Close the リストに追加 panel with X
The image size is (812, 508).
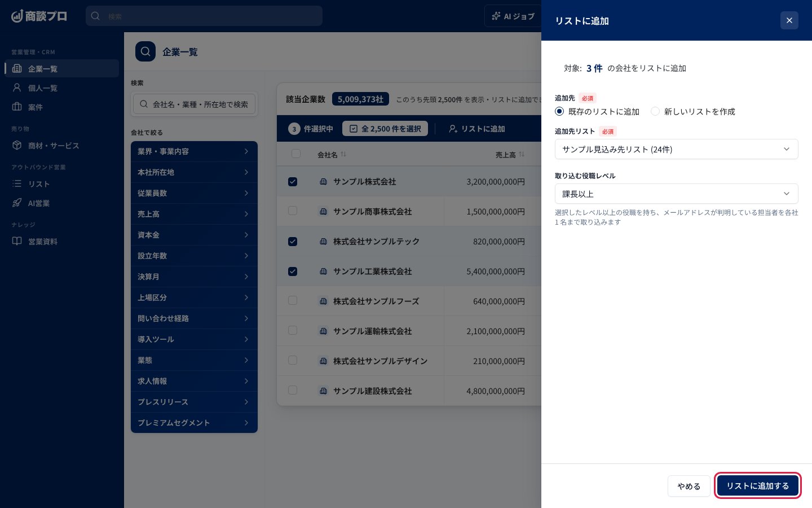tap(789, 20)
